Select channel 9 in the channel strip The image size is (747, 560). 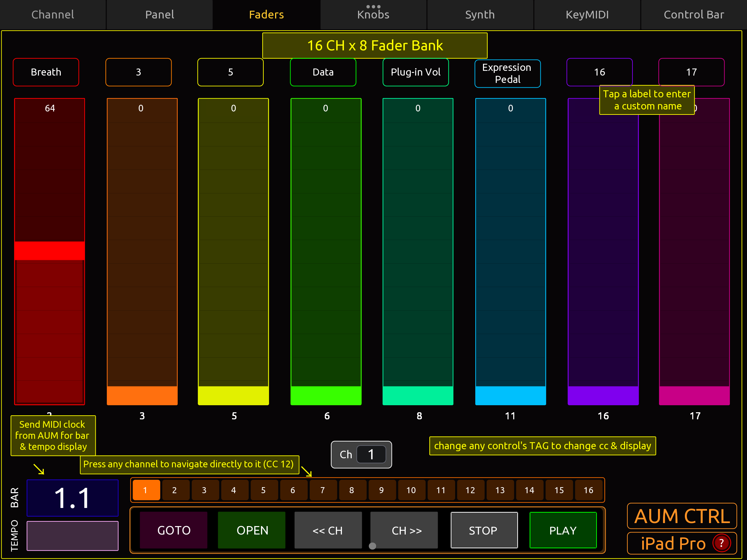(382, 490)
